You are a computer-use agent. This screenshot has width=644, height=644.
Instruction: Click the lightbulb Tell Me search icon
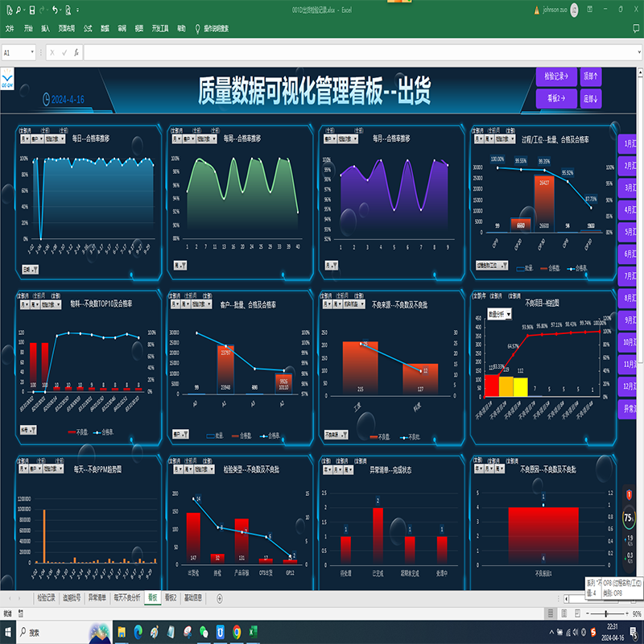197,29
